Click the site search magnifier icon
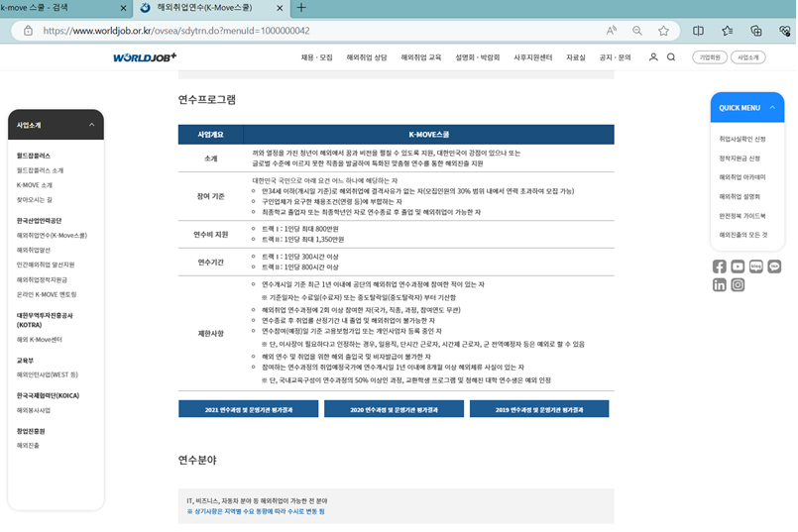 click(671, 56)
